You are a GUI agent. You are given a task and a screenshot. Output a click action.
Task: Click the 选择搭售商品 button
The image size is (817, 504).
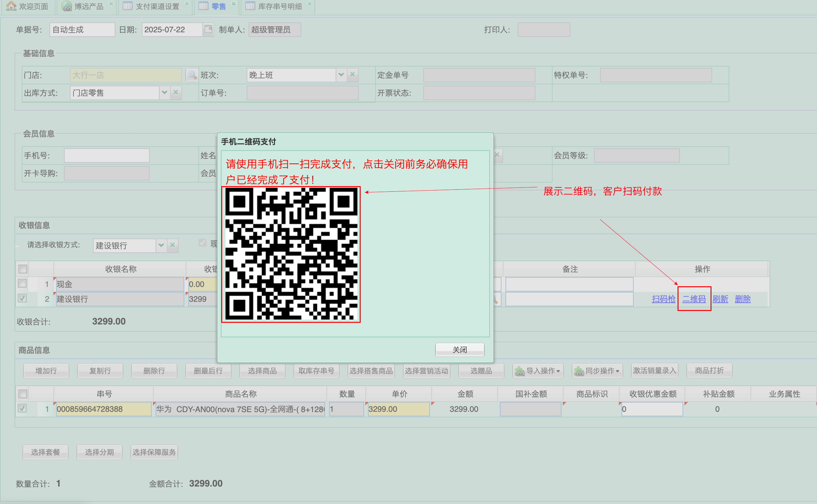(371, 371)
